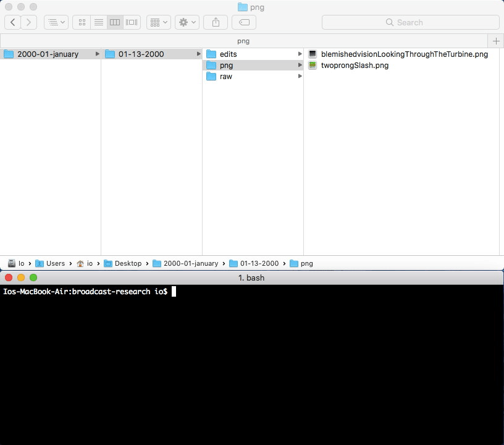Viewport: 504px width, 445px height.
Task: Click thumbnail icon of twoprongSlash.png
Action: pos(313,66)
